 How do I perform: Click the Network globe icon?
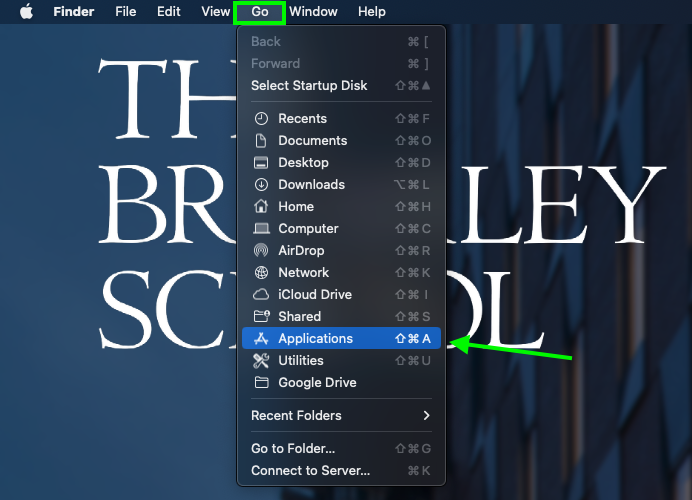pos(261,272)
